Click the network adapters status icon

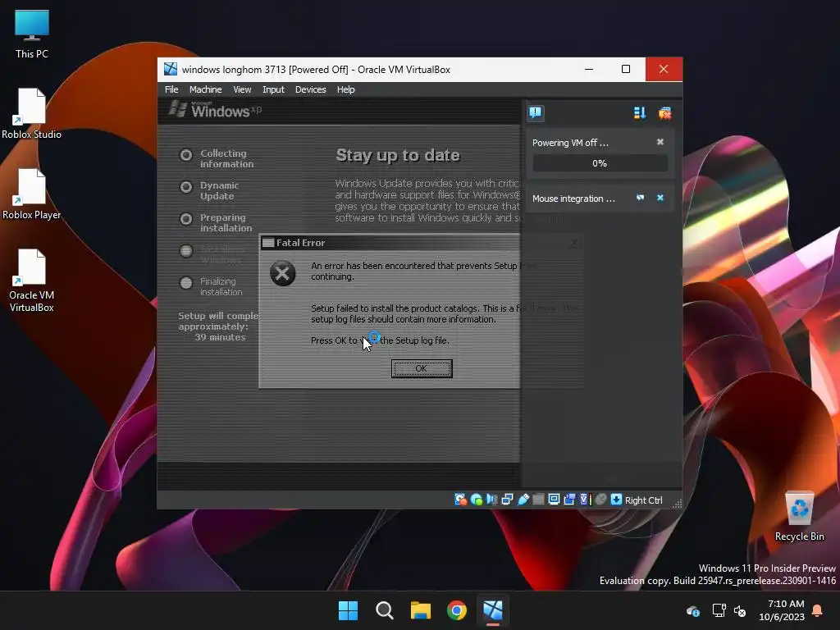pos(507,500)
